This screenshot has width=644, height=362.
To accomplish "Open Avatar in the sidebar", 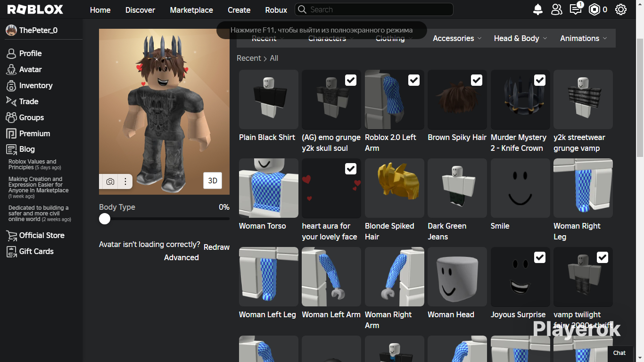I will click(x=30, y=69).
